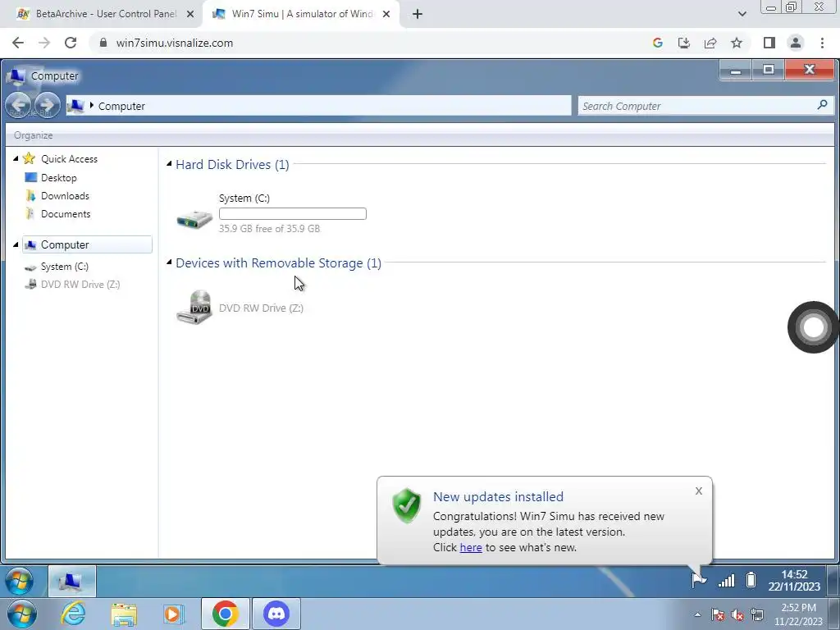Viewport: 840px width, 630px height.
Task: Click the simulator clock showing 14:52
Action: 794,580
